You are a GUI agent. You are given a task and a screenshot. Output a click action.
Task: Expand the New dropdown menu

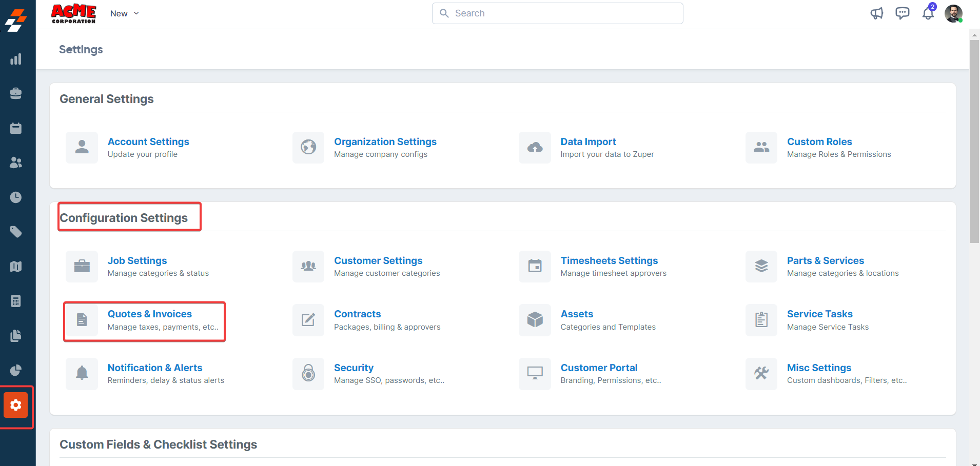(x=125, y=13)
